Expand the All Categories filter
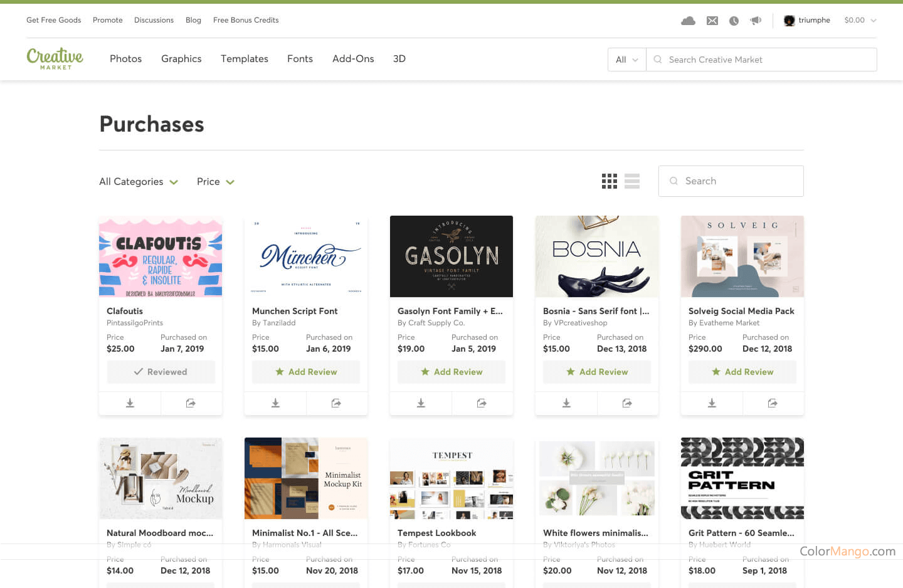 coord(138,181)
